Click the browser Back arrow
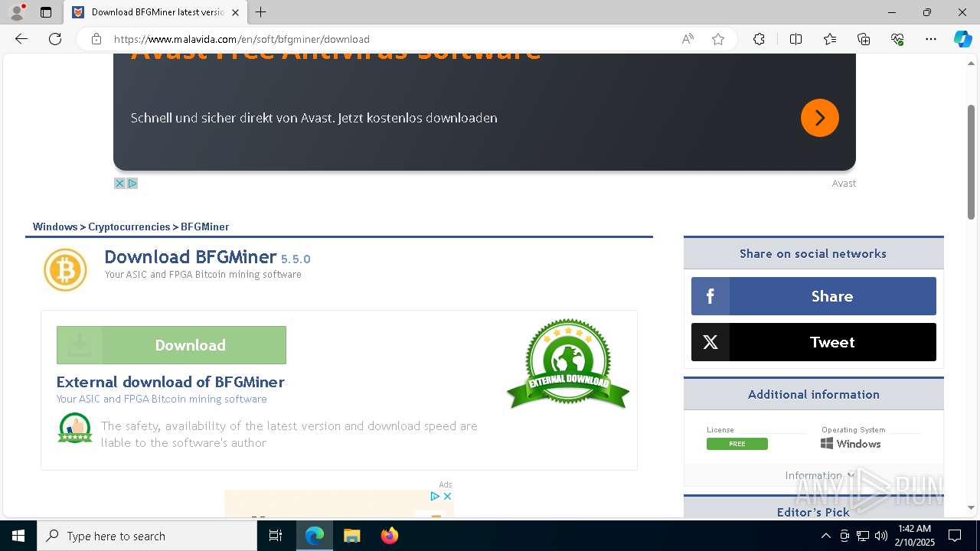980x551 pixels. (x=21, y=39)
